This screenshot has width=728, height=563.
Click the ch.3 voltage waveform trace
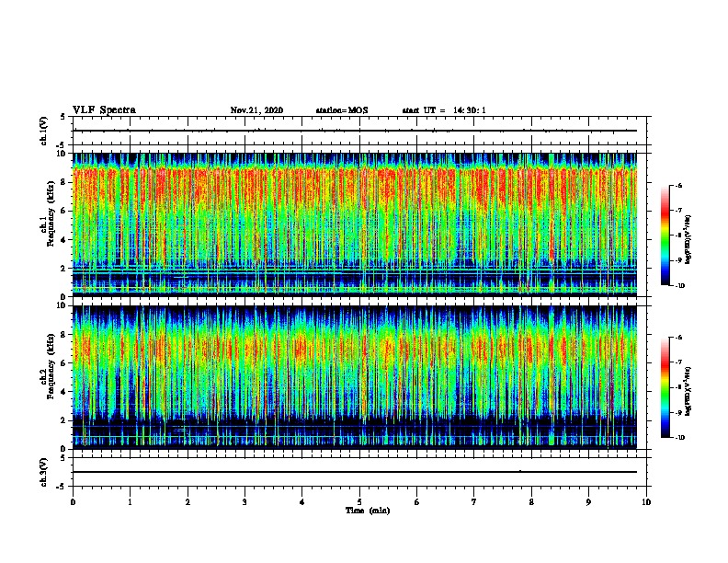tap(355, 472)
